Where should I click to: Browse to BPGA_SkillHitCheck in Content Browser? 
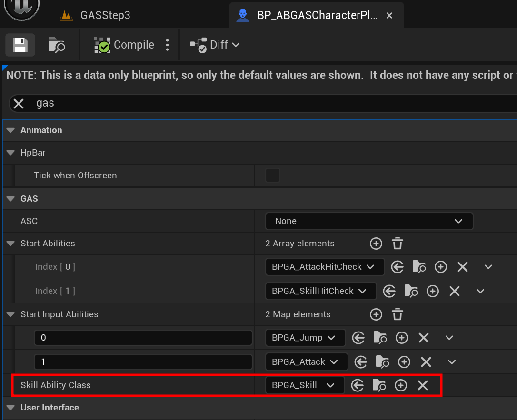pyautogui.click(x=411, y=291)
